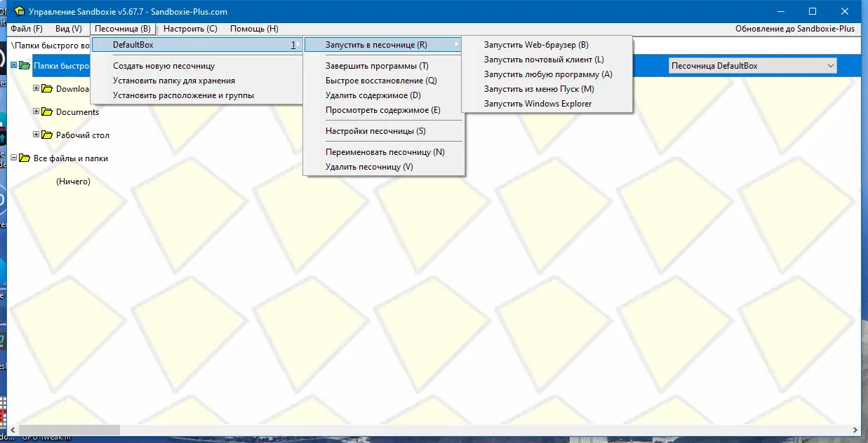This screenshot has width=868, height=443.
Task: Minimize the Sandboxie window
Action: tap(780, 11)
